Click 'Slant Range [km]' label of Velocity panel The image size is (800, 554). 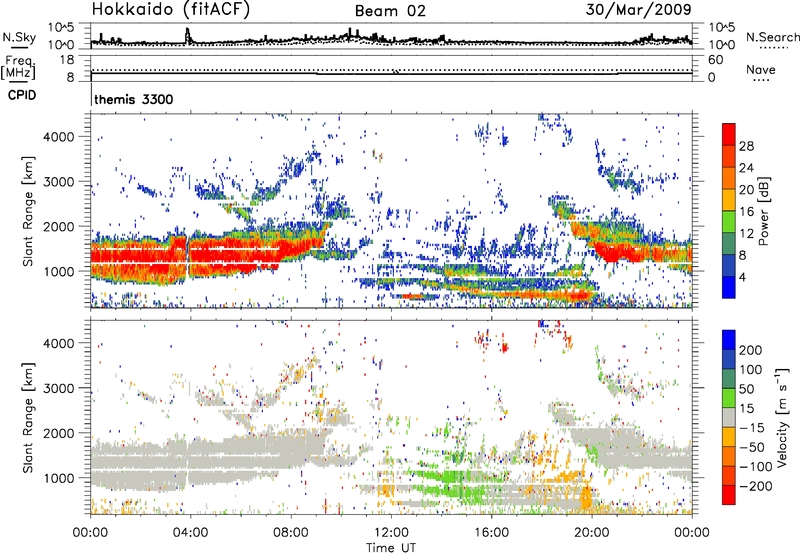coord(28,417)
